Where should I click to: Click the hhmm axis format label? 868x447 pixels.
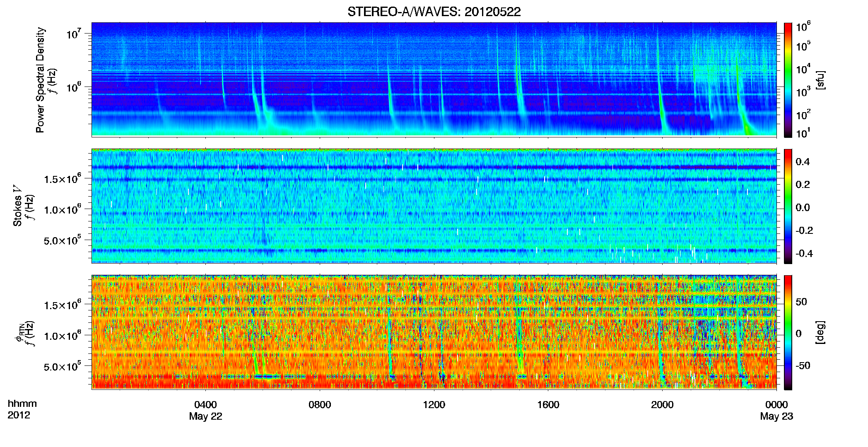click(22, 404)
